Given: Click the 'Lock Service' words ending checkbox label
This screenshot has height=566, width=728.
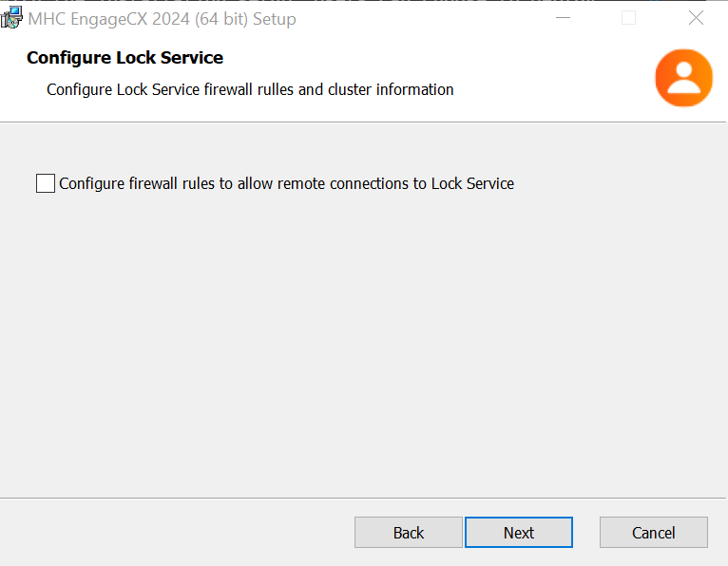Looking at the screenshot, I should [x=472, y=183].
